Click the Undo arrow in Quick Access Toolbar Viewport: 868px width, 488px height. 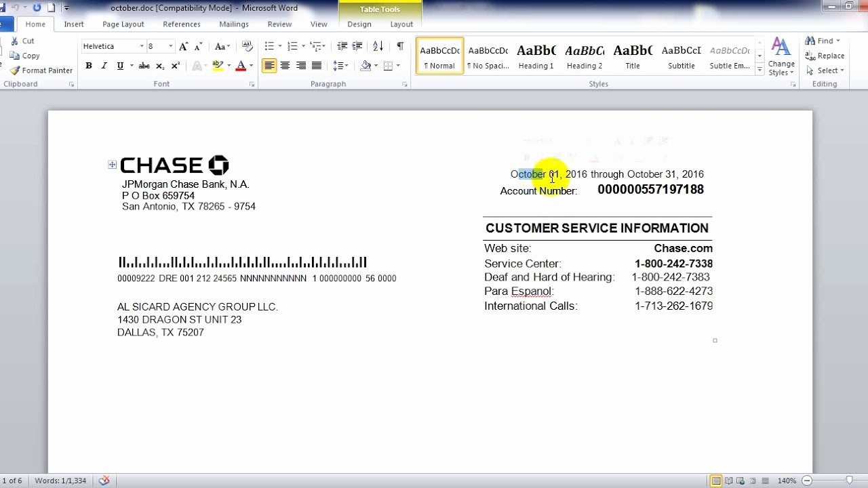[15, 7]
